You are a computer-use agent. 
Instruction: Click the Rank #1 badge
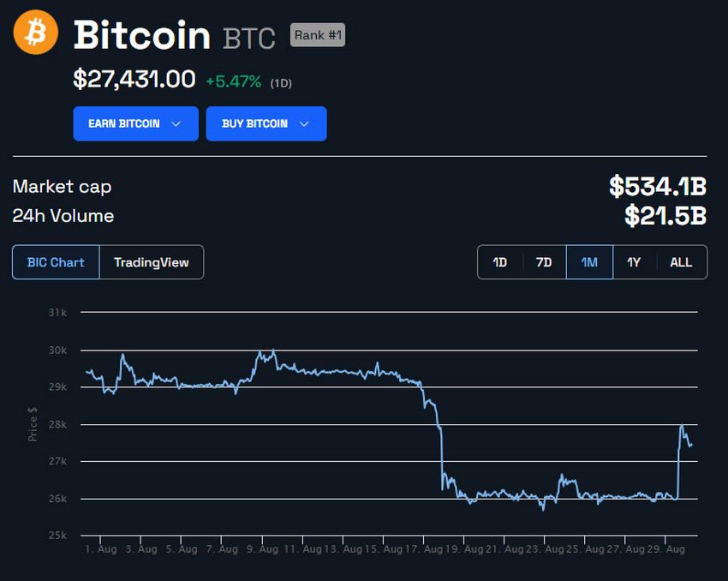click(317, 34)
